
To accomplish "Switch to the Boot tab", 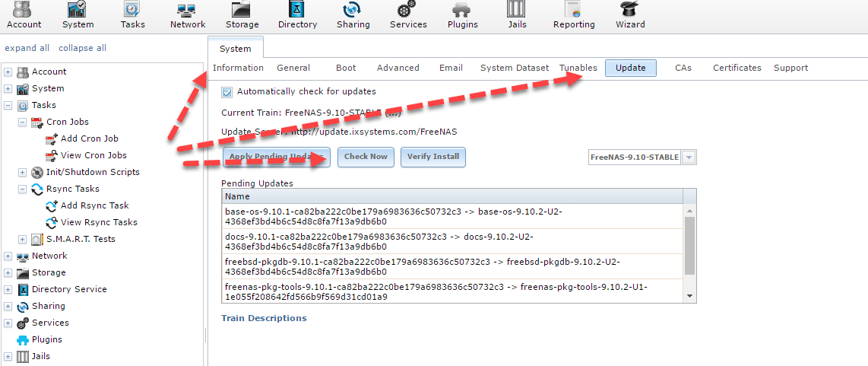I will (x=346, y=68).
